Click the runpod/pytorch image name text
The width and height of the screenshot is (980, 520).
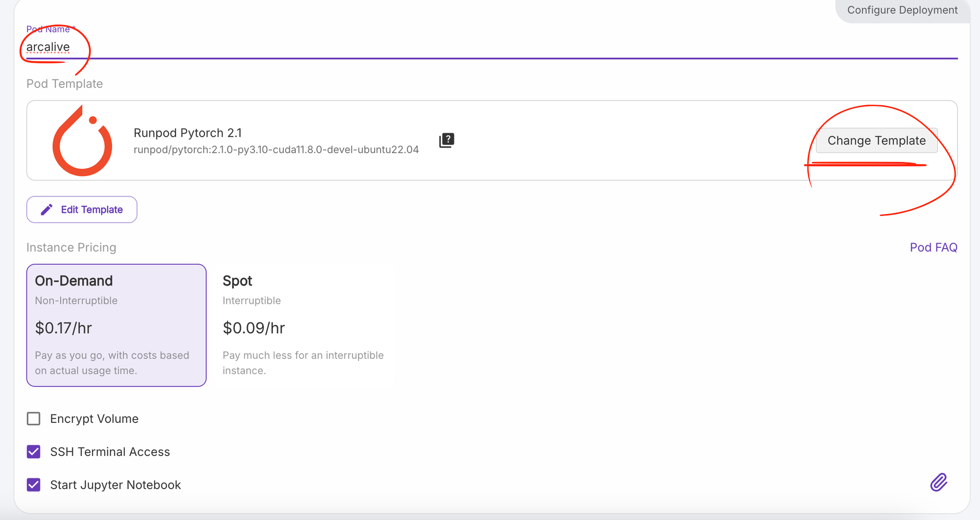click(x=276, y=150)
